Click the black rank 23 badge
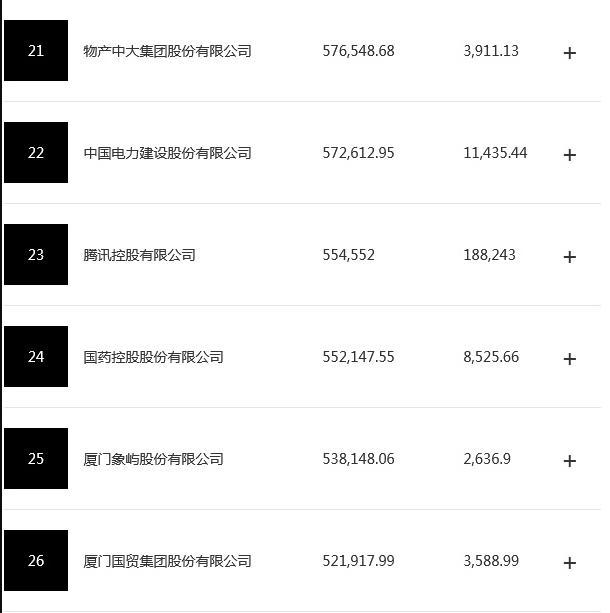 pos(36,255)
